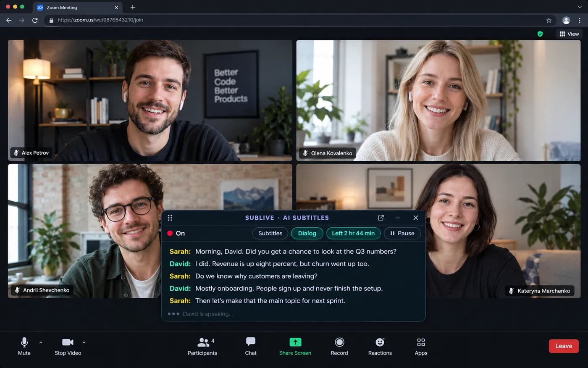Open the browser three-dot menu
588x368 pixels.
point(580,20)
